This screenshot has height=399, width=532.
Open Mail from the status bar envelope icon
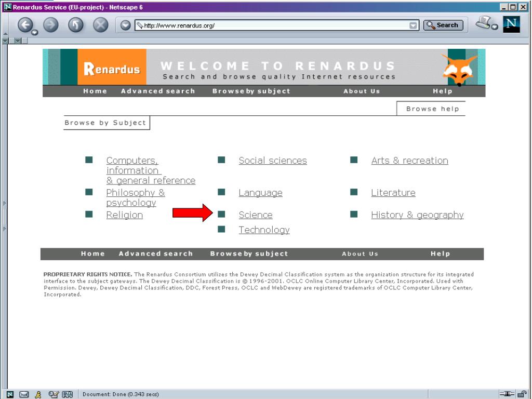click(24, 394)
